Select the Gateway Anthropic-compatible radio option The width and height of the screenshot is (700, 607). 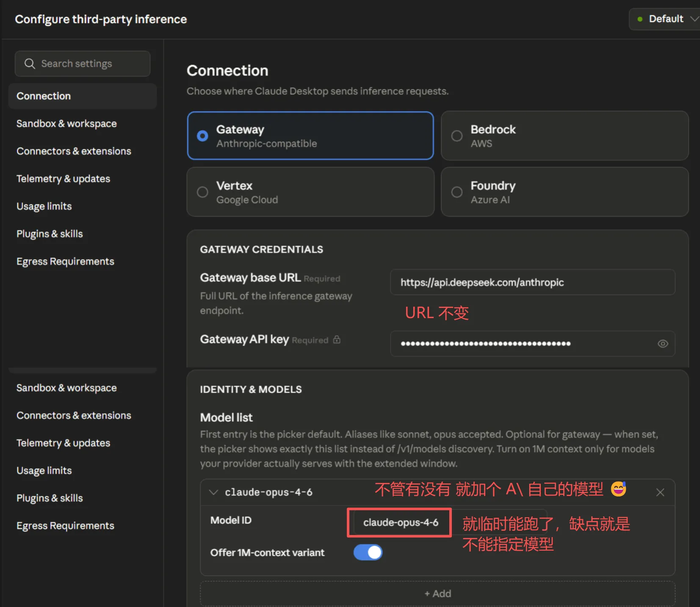click(x=310, y=136)
